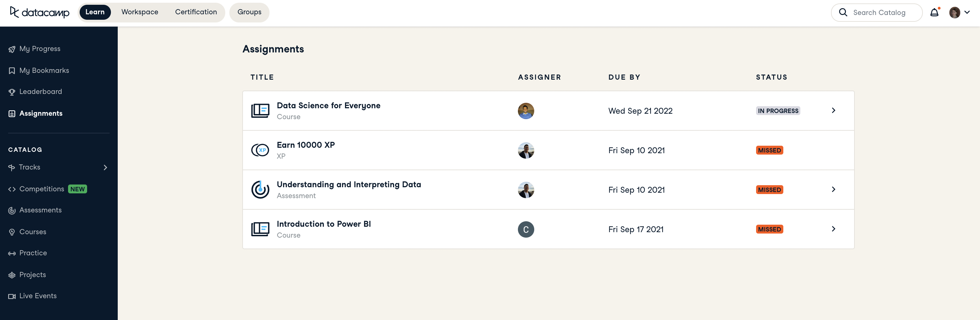Open the Competitions catalog link

[x=42, y=189]
